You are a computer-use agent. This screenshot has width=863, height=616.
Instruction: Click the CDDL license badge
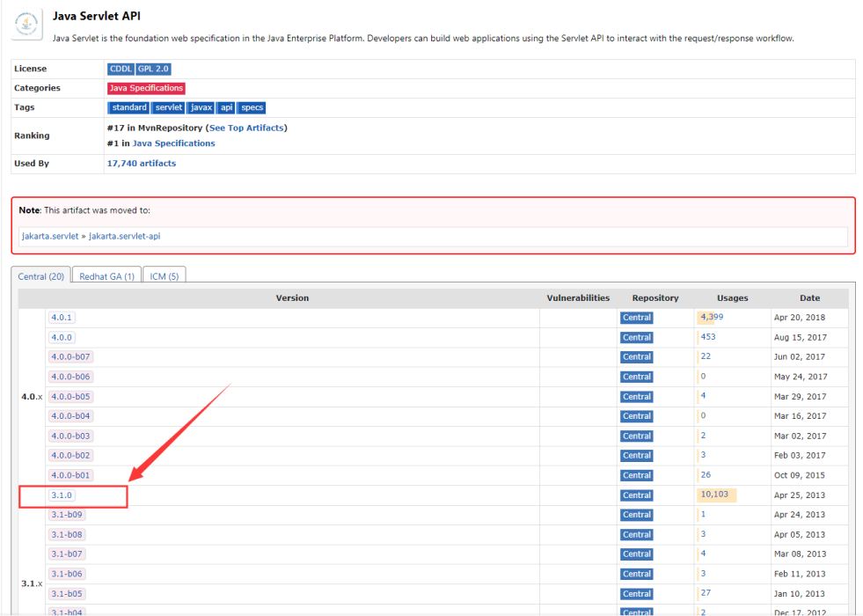pyautogui.click(x=121, y=69)
